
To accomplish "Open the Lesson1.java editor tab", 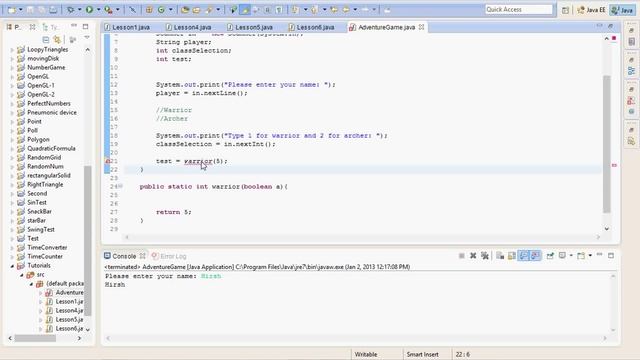I will (127, 27).
